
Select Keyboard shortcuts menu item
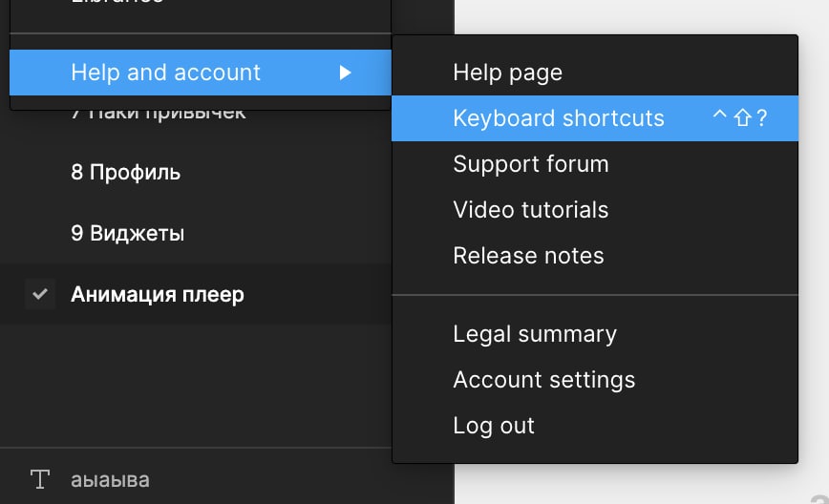(595, 118)
